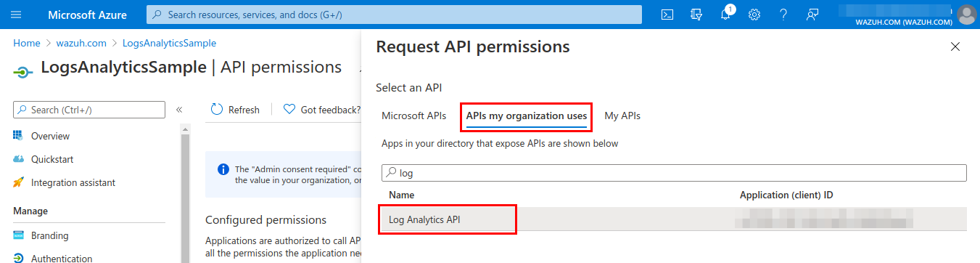Open the Feedback icon in the top bar
The width and height of the screenshot is (980, 263).
click(812, 15)
